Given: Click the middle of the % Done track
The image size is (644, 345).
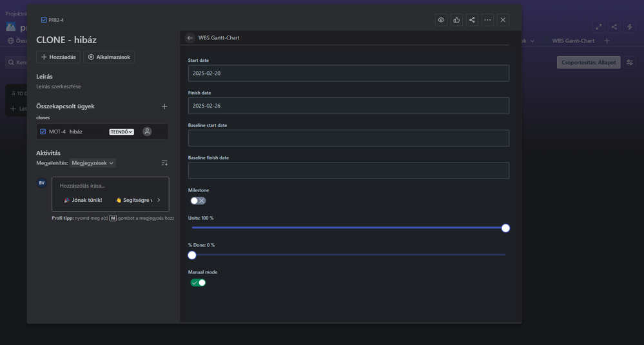Looking at the screenshot, I should coord(349,255).
